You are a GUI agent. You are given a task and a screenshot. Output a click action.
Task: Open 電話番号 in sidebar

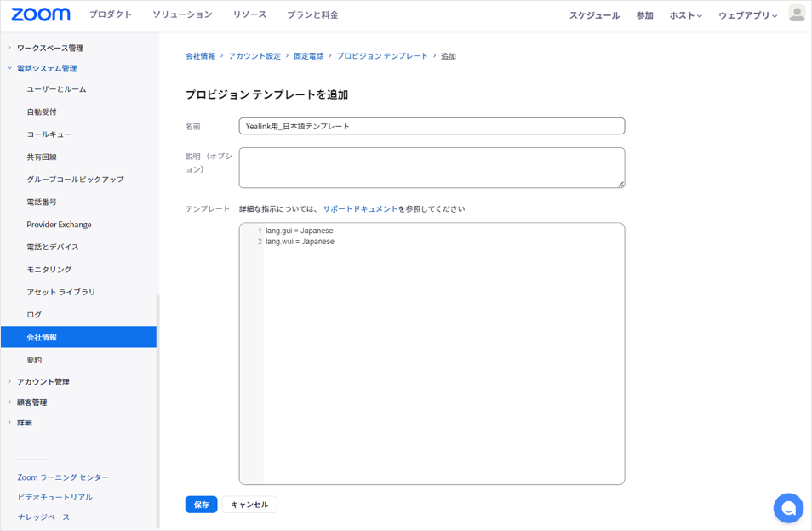pyautogui.click(x=42, y=202)
